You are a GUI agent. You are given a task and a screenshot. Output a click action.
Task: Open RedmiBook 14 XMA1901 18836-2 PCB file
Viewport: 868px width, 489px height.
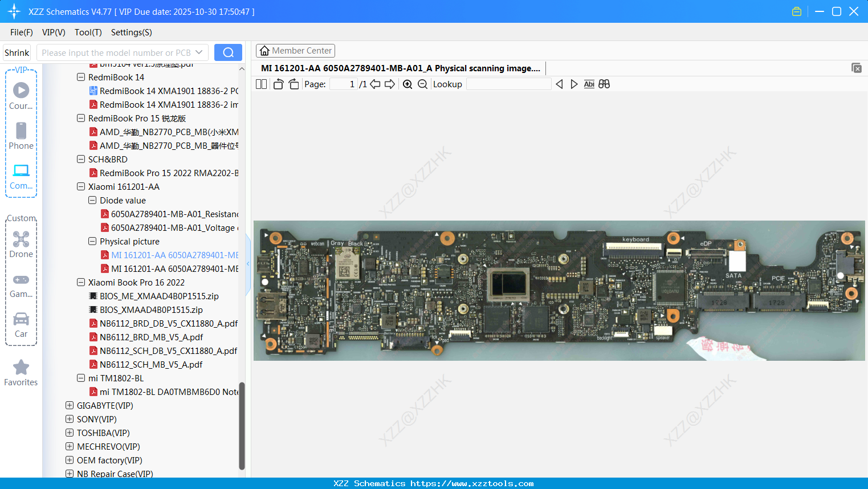(164, 91)
